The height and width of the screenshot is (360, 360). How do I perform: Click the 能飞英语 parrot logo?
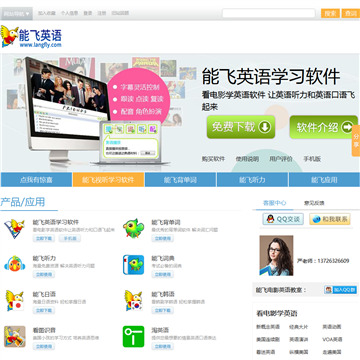tap(31, 37)
